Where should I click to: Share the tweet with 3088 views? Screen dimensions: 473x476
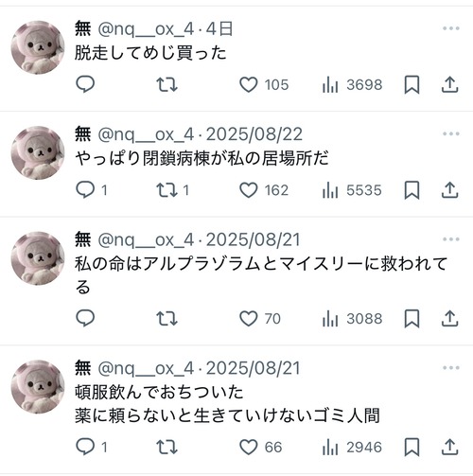pos(449,319)
